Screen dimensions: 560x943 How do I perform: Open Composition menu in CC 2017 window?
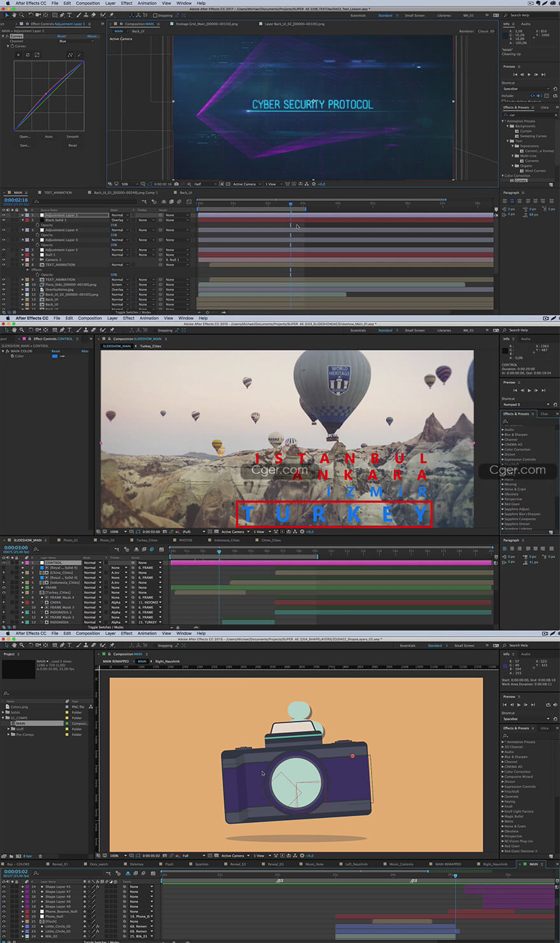point(88,3)
